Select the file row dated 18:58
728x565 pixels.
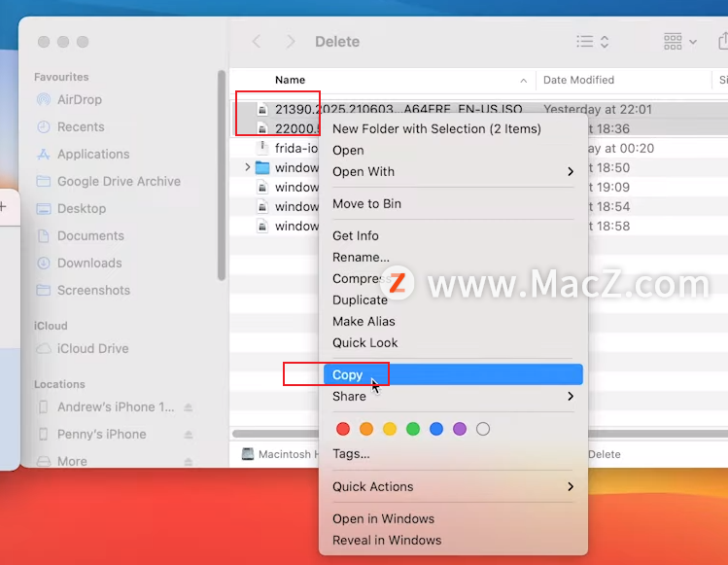click(478, 226)
